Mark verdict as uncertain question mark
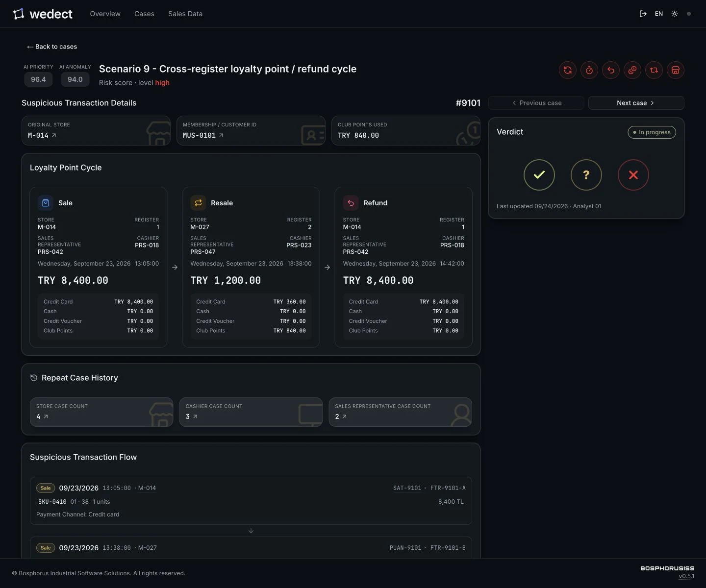706x588 pixels. point(586,175)
